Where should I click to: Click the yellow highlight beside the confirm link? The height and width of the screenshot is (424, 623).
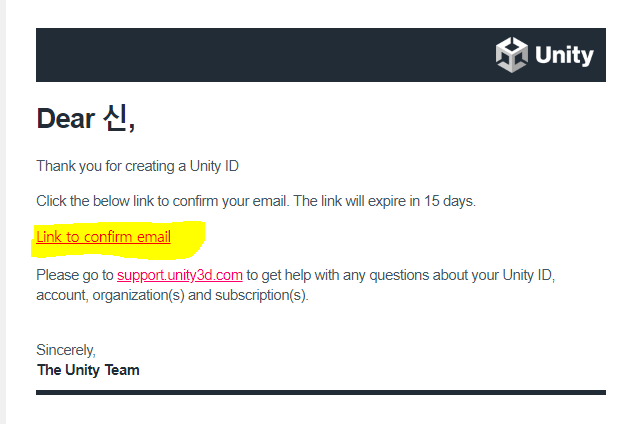coord(188,239)
